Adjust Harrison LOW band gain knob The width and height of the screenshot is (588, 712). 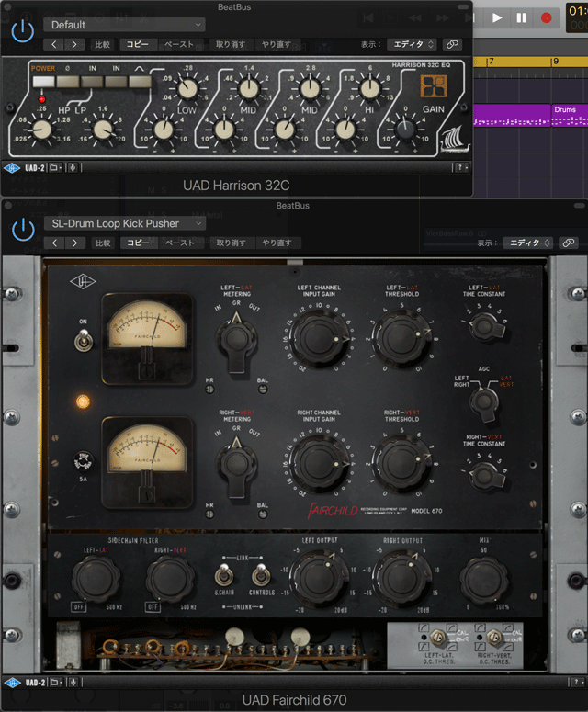point(164,130)
